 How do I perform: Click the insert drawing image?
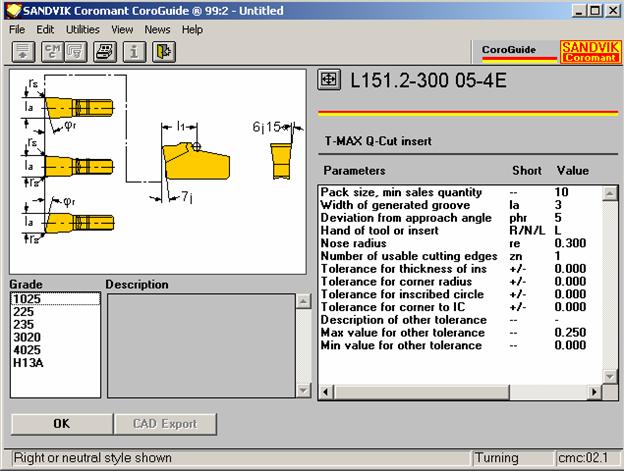pos(158,172)
